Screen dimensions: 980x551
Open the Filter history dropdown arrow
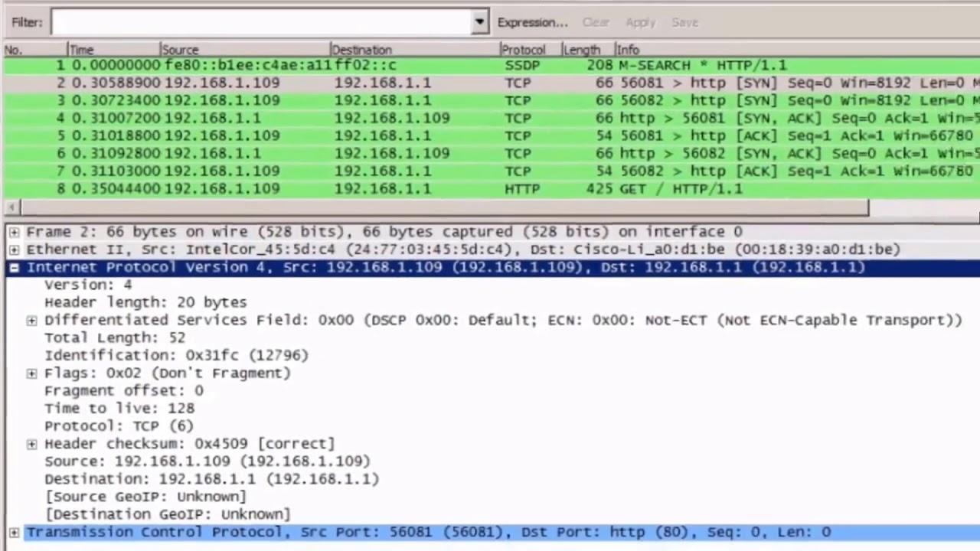pyautogui.click(x=480, y=22)
